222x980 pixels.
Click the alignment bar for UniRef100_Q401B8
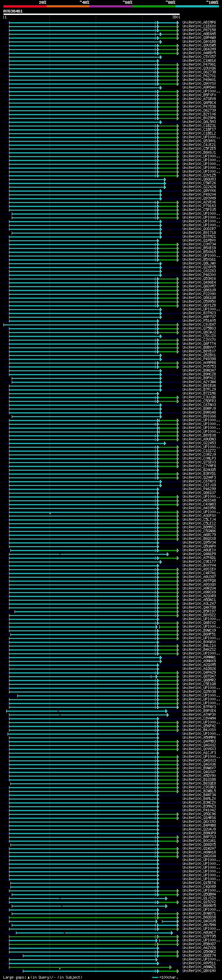85,42
